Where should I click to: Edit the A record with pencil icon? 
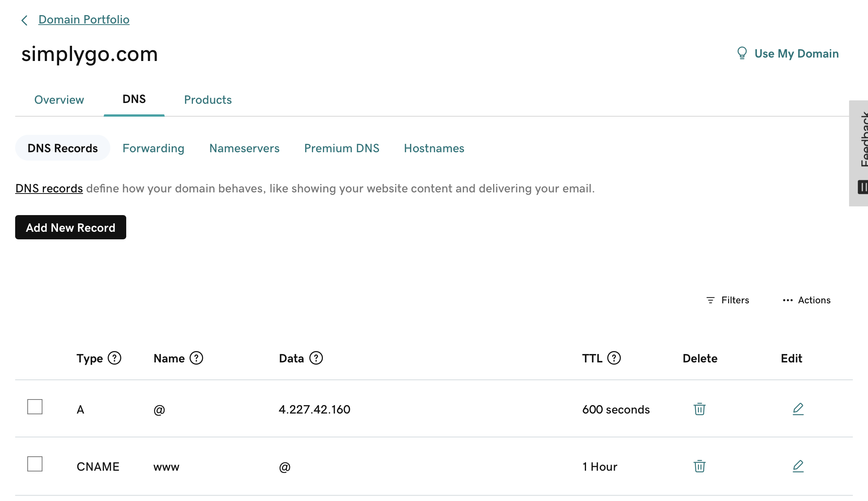tap(798, 409)
